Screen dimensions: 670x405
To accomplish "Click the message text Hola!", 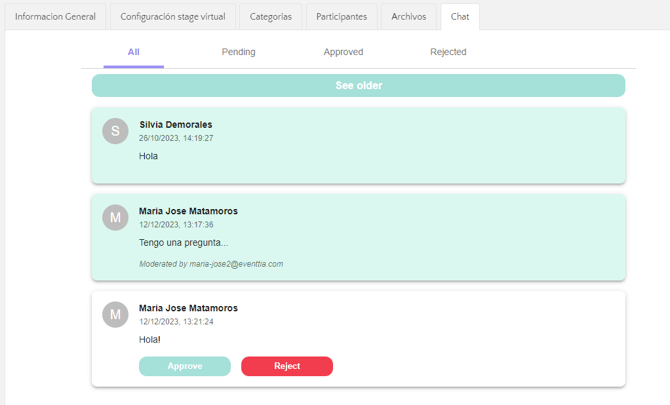I will pos(150,340).
